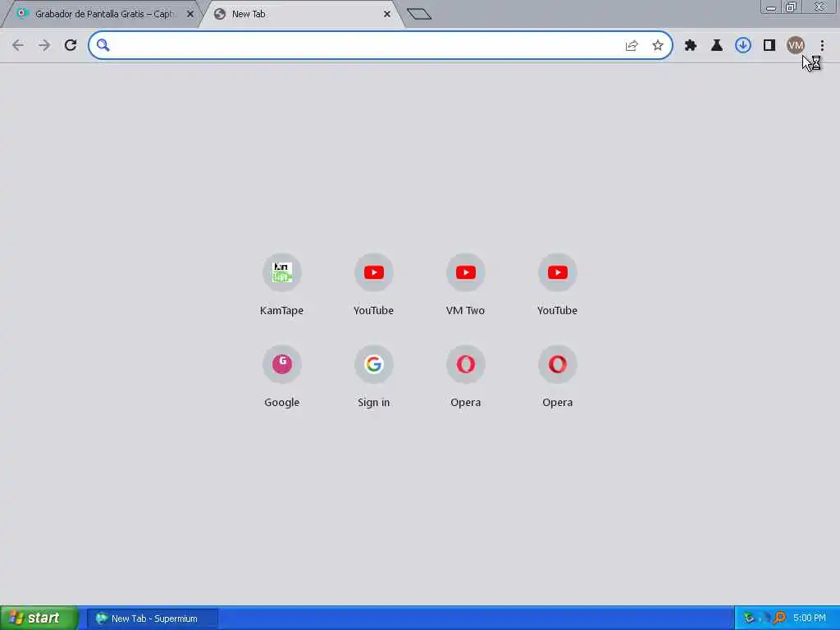Screen dimensions: 840x630
Task: Click the orange magnifier tray icon
Action: coord(780,619)
